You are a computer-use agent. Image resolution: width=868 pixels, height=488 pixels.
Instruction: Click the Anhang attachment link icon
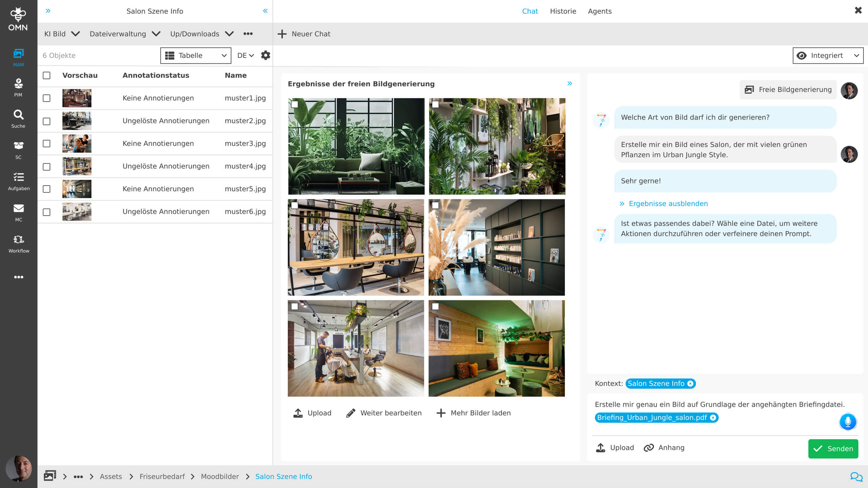click(x=648, y=447)
